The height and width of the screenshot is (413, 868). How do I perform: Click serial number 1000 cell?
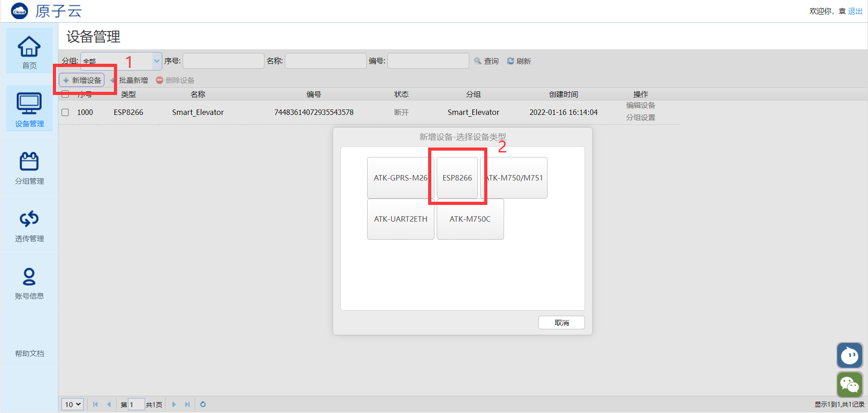tap(85, 112)
